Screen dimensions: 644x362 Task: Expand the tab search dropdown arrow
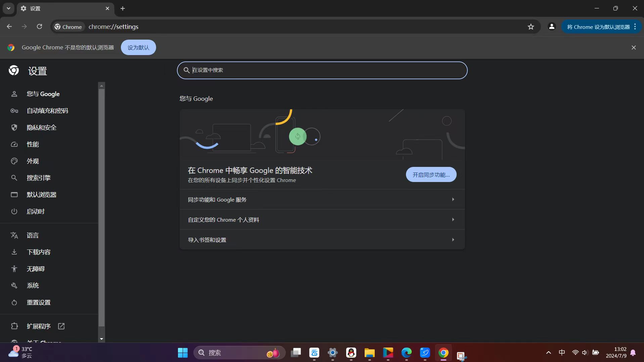coord(8,8)
